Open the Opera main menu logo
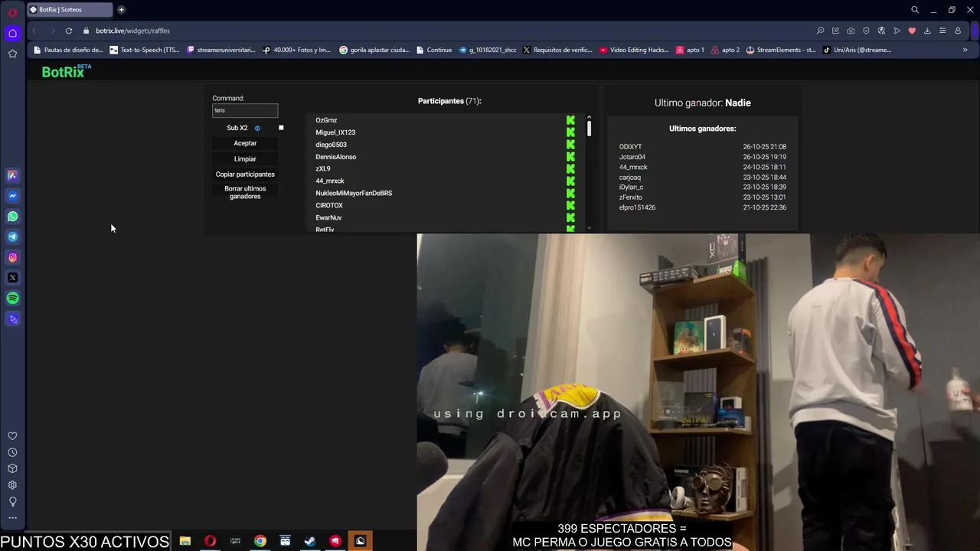This screenshot has width=980, height=551. point(12,12)
